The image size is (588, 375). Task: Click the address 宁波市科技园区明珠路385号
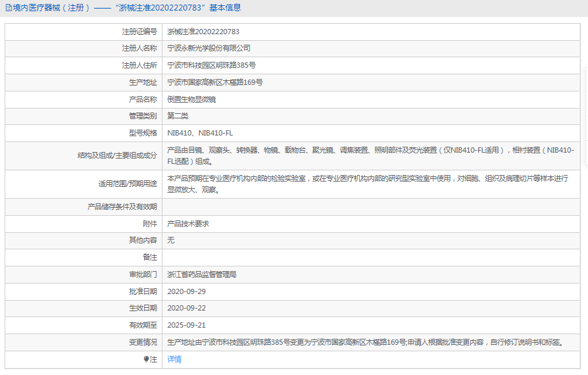pos(212,65)
